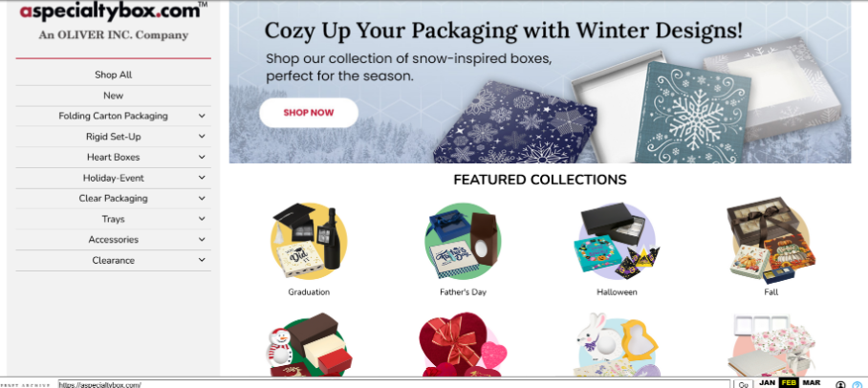Screen dimensions: 868x388
Task: Open the Shop All menu item
Action: click(114, 75)
